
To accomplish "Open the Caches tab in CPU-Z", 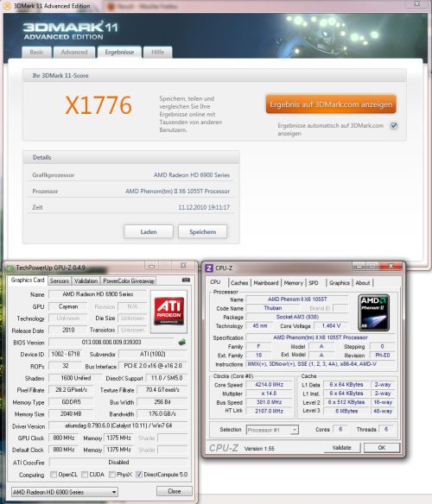I will (239, 283).
